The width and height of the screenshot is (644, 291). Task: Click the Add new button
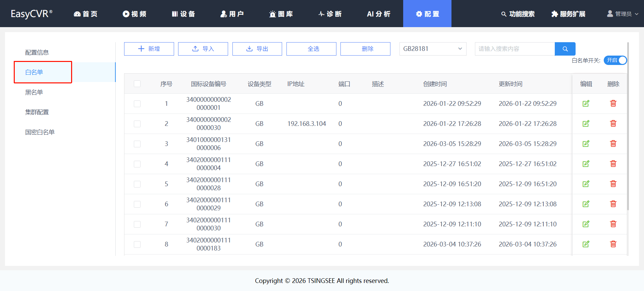(x=149, y=49)
